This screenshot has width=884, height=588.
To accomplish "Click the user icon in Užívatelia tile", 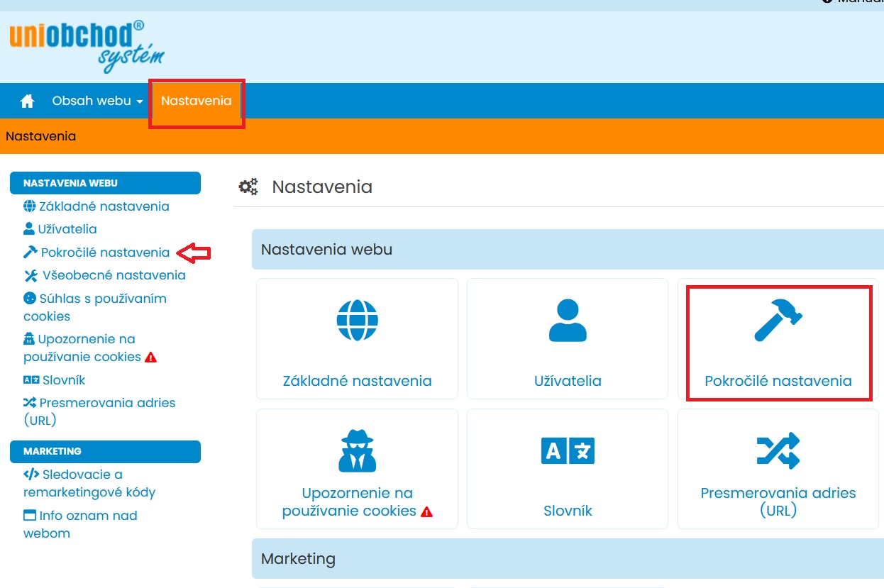I will (568, 321).
